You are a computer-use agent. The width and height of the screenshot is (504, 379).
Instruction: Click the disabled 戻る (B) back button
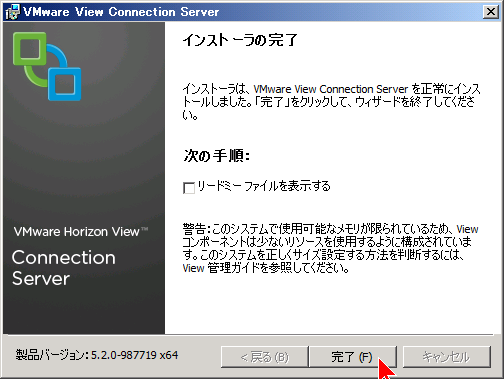coord(264,357)
